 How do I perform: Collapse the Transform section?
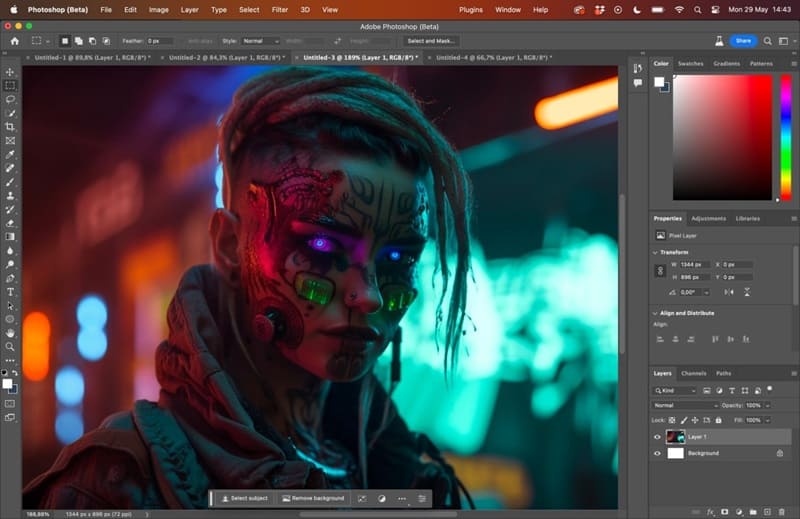tap(656, 252)
